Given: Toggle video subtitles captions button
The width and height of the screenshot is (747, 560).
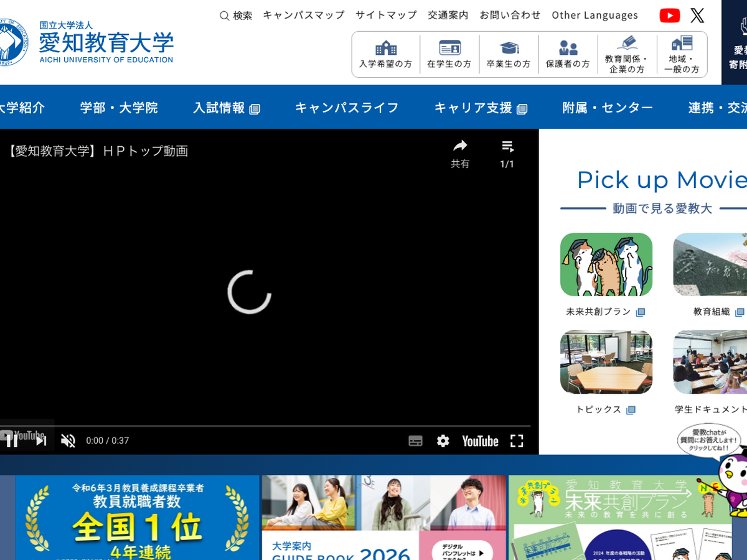Looking at the screenshot, I should [x=415, y=441].
